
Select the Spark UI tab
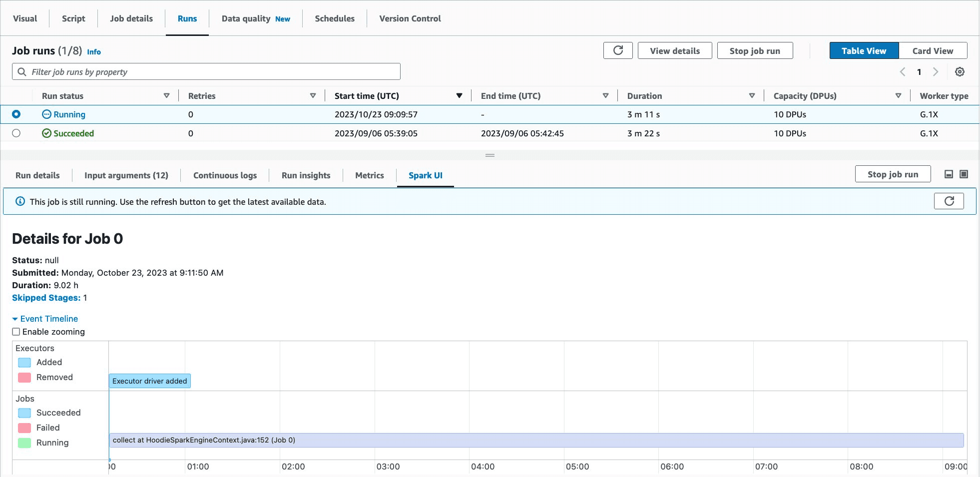426,175
